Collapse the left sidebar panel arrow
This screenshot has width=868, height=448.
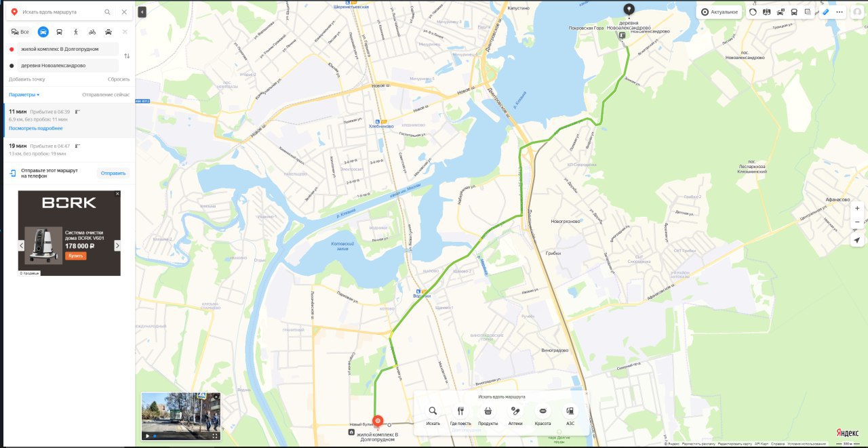142,12
